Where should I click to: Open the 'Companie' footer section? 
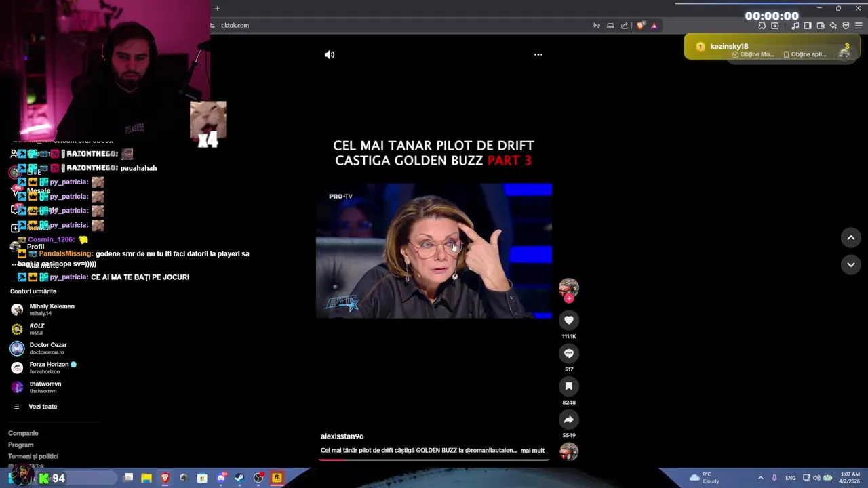click(x=23, y=433)
